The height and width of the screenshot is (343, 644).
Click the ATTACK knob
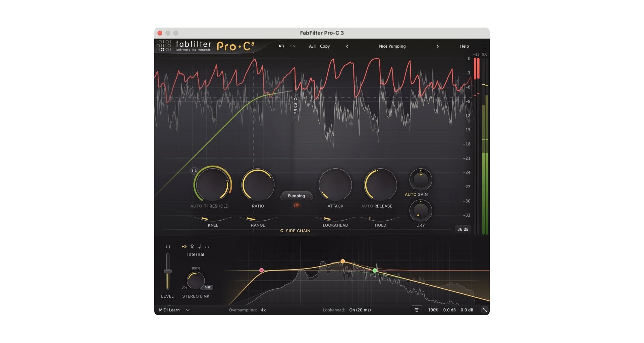point(335,184)
